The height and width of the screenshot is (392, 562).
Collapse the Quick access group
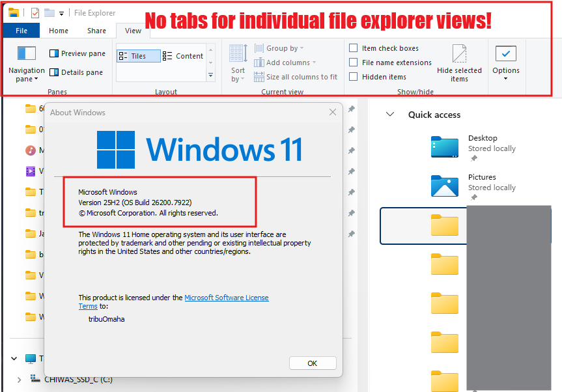[x=390, y=115]
